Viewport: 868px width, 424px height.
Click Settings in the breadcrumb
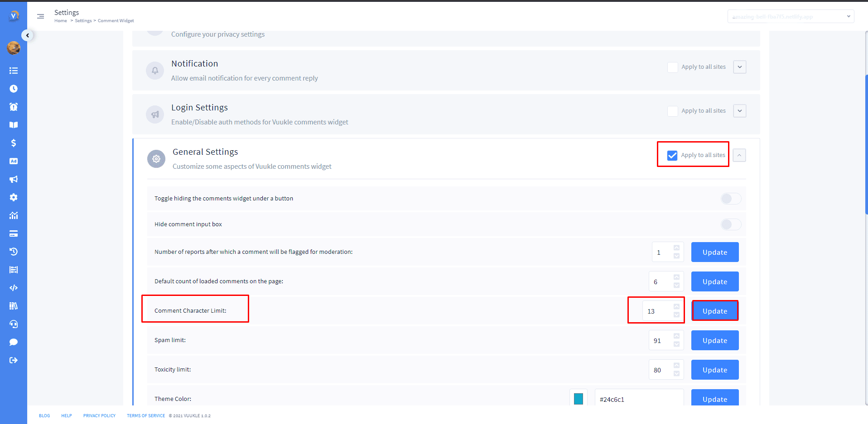pyautogui.click(x=83, y=21)
